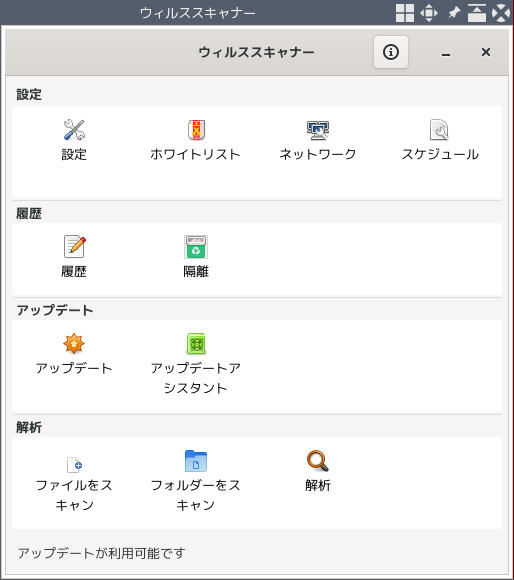Viewport: 514px width, 580px height.
Task: Launch the アップデート orange star icon
Action: 74,343
